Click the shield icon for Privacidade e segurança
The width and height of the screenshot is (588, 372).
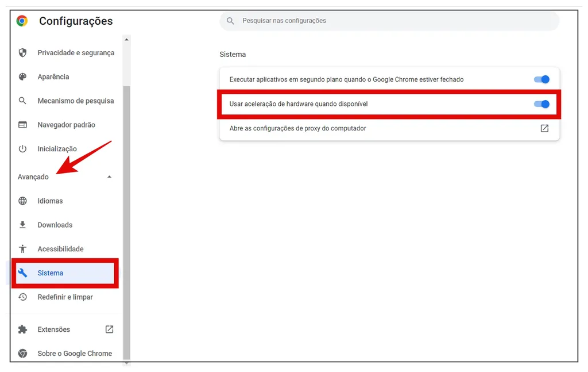tap(22, 52)
